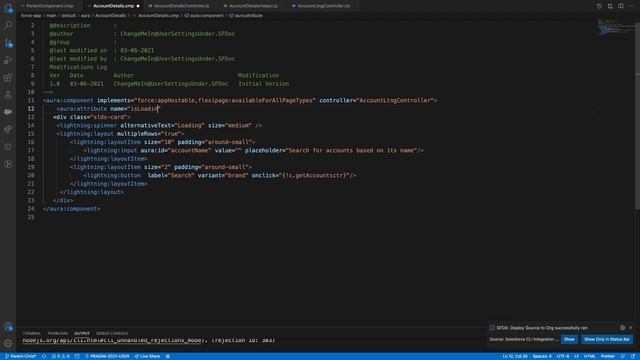640x360 pixels.
Task: Open the nodejs.org link in the output panel
Action: point(112,340)
